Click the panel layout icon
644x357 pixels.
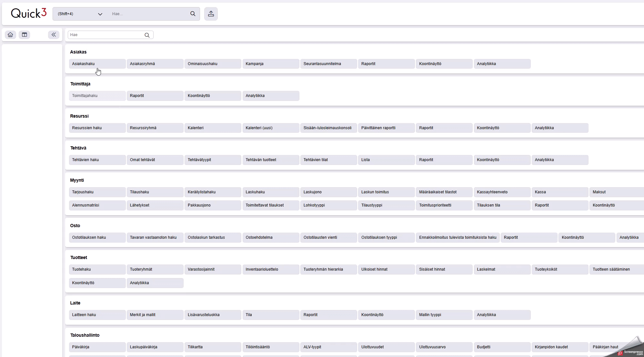coord(25,35)
